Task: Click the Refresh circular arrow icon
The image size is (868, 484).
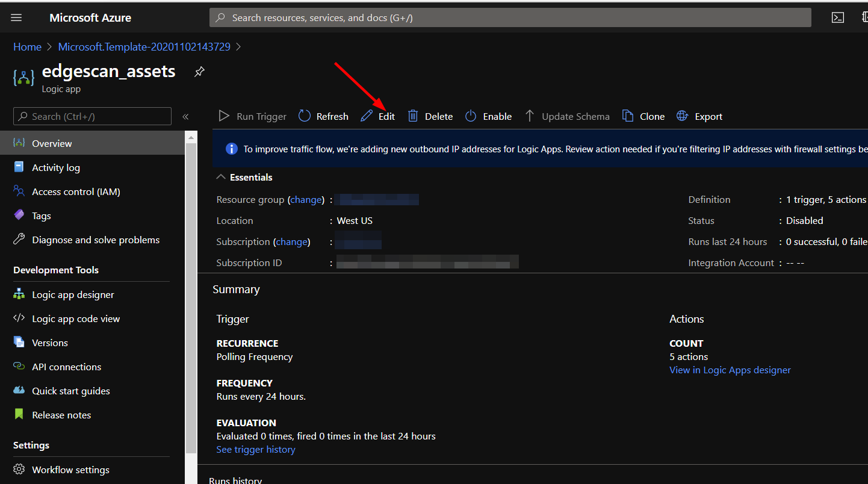Action: pyautogui.click(x=305, y=116)
